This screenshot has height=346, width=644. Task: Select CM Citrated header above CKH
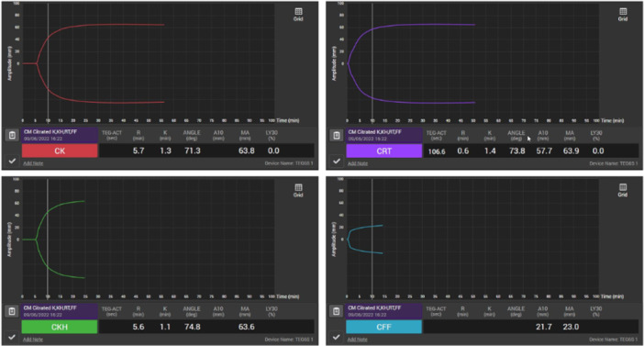[x=60, y=311]
